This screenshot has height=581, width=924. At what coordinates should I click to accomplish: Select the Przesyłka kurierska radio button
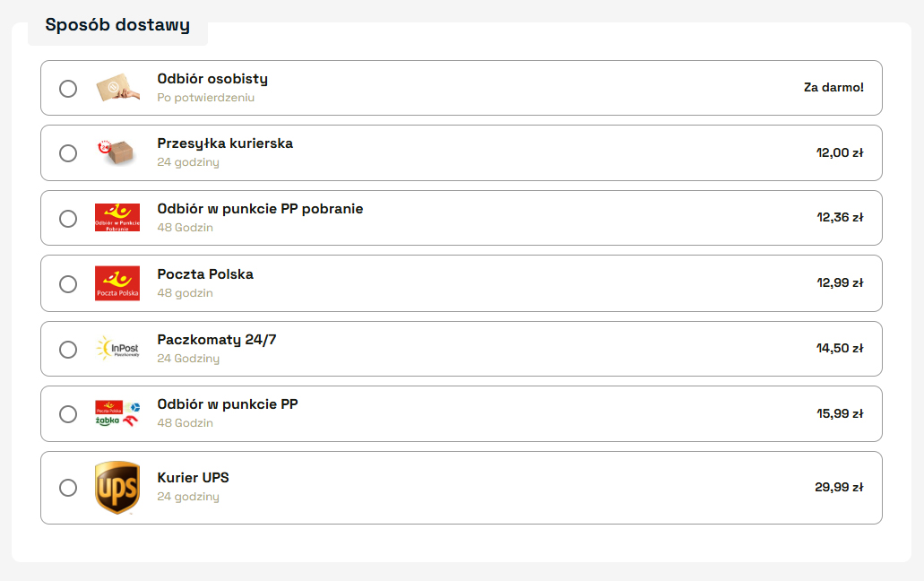pos(68,153)
